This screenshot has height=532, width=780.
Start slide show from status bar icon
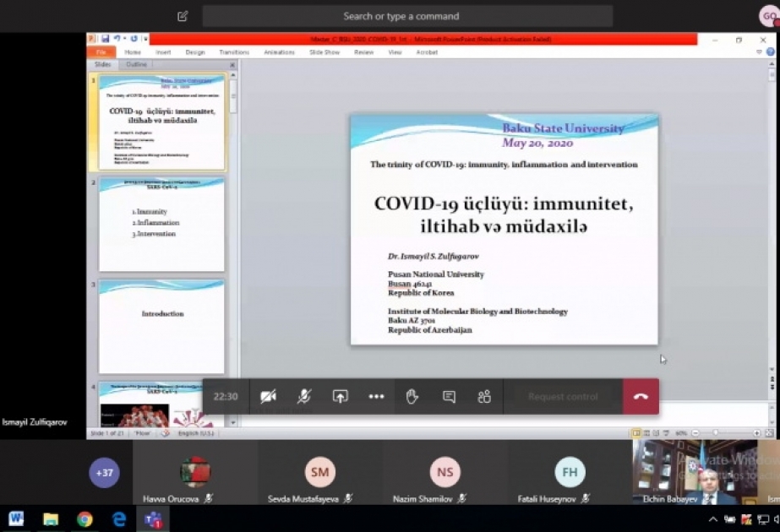coord(666,433)
